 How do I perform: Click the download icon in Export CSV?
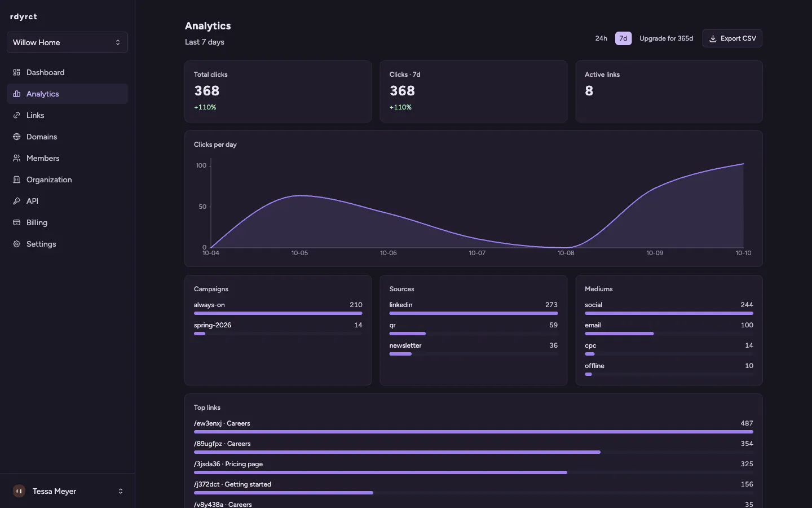(713, 38)
